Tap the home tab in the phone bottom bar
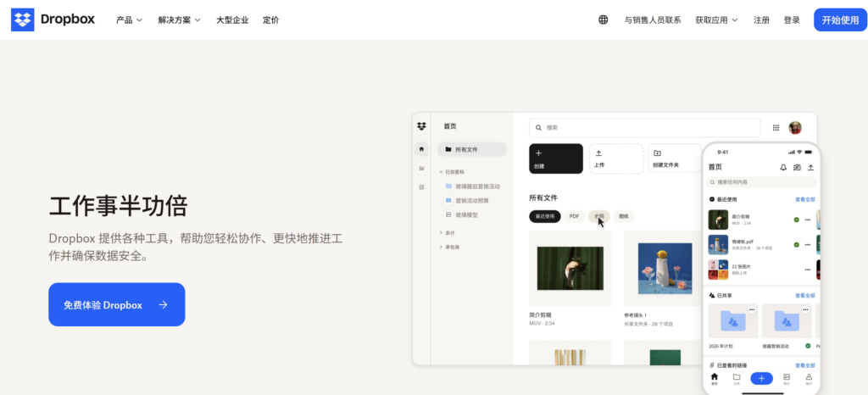868x395 pixels. point(714,378)
